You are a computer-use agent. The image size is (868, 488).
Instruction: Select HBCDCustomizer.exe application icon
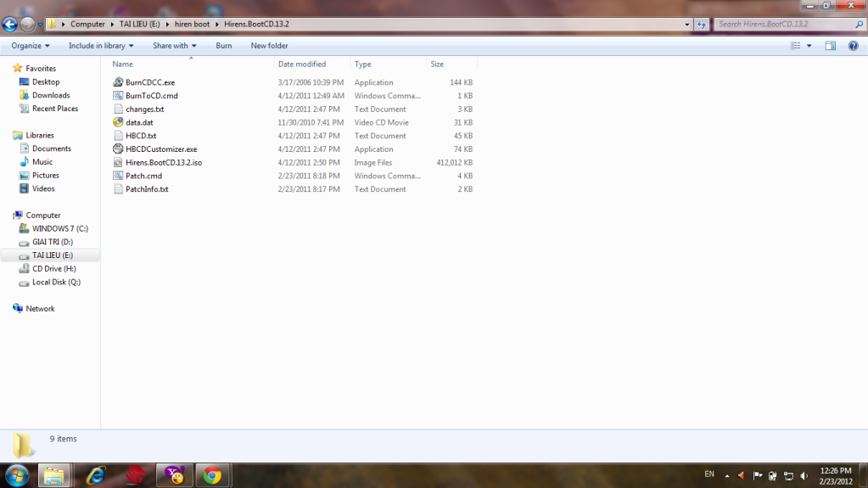pyautogui.click(x=118, y=149)
